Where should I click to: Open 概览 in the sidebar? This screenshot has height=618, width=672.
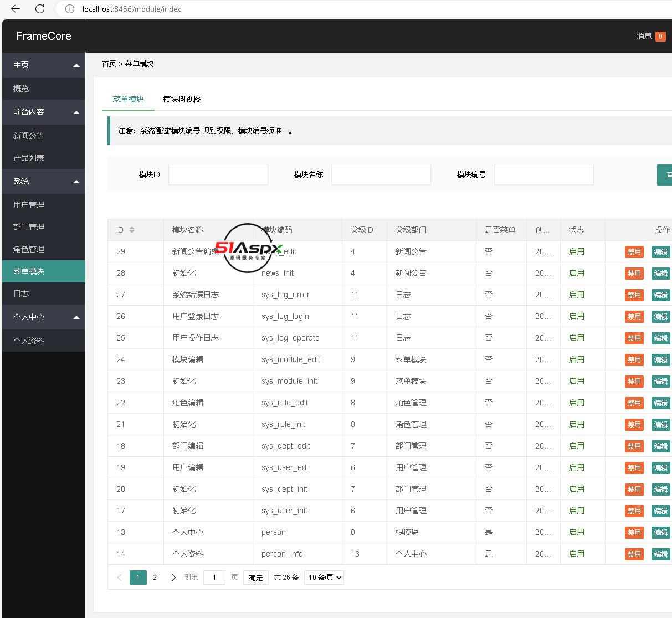(x=44, y=89)
